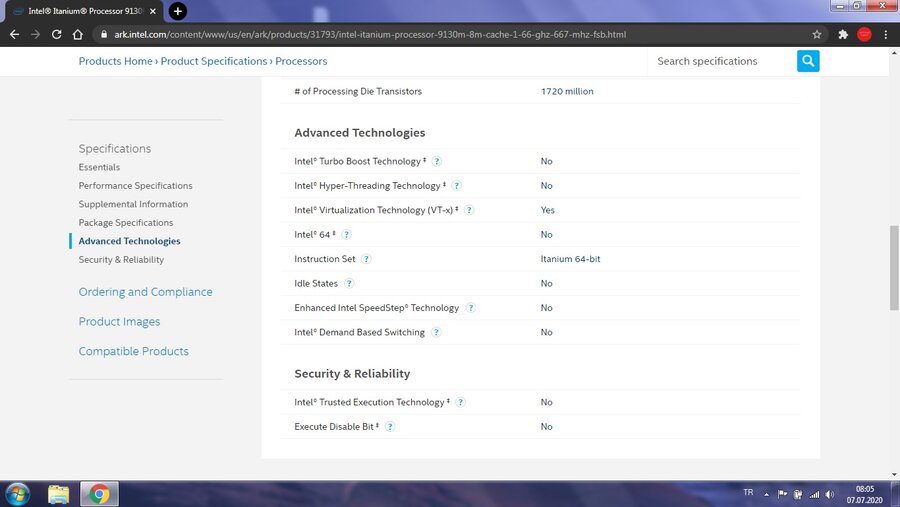Select Advanced Technologies in the sidebar
The image size is (900, 507).
pos(129,241)
